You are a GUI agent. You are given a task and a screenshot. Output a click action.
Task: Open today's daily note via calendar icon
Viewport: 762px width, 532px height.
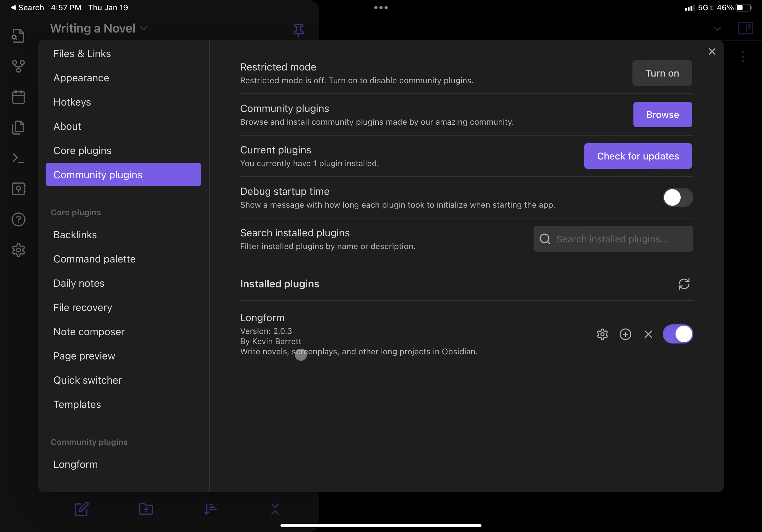tap(18, 97)
